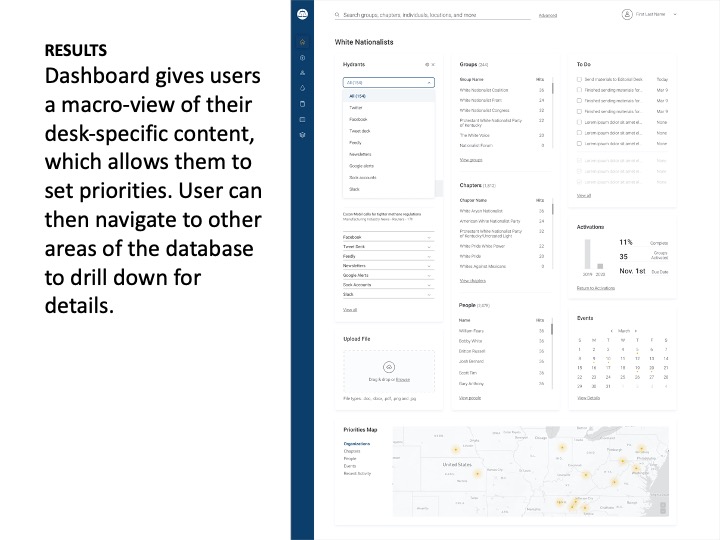Viewport: 720px width, 540px height.
Task: Expand the Feedly accordion row
Action: (x=388, y=256)
